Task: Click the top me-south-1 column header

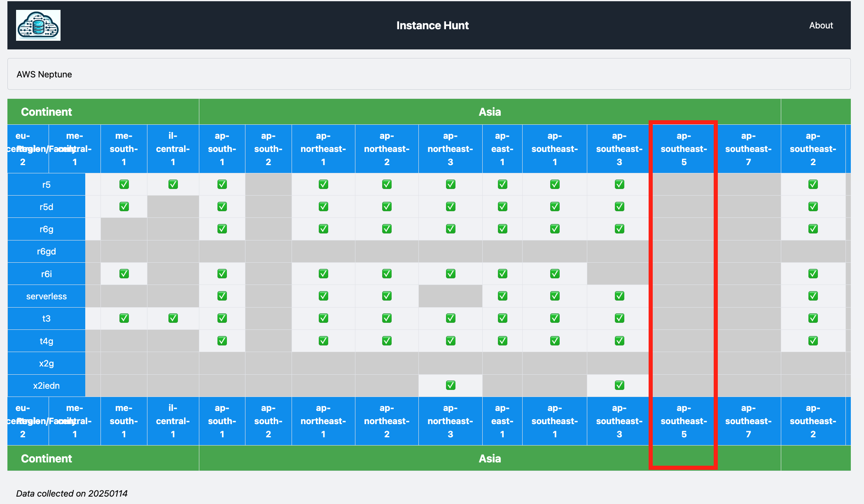Action: [124, 149]
